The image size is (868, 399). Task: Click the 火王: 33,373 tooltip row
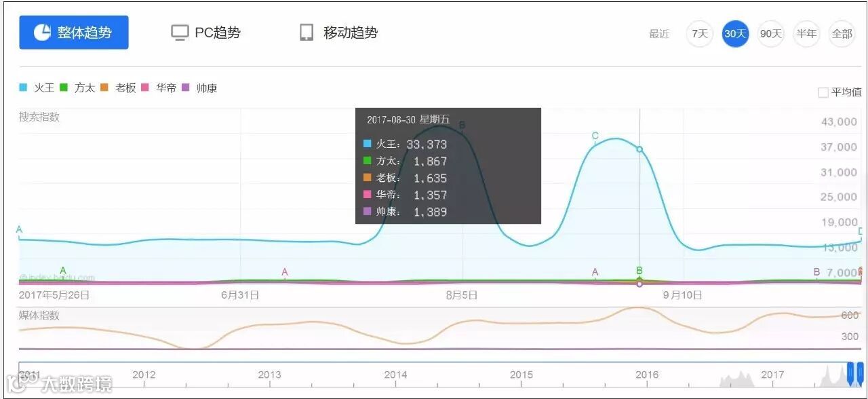coord(406,144)
